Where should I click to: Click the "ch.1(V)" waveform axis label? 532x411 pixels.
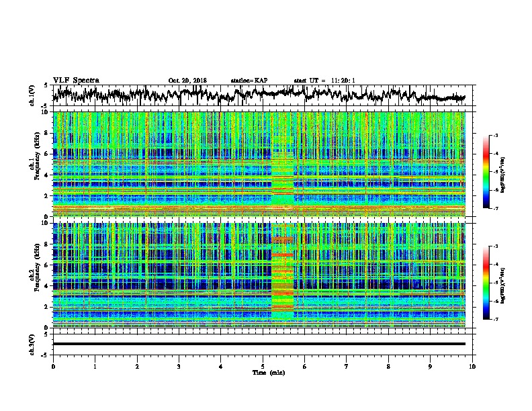click(32, 95)
